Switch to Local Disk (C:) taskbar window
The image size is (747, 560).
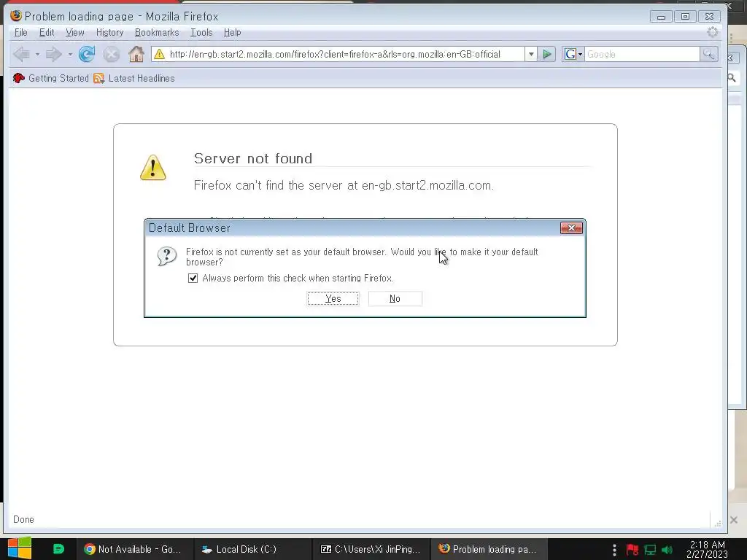pos(252,549)
